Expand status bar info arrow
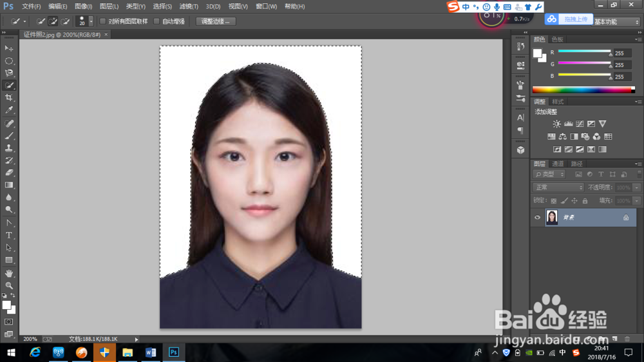The image size is (644, 362). click(137, 339)
